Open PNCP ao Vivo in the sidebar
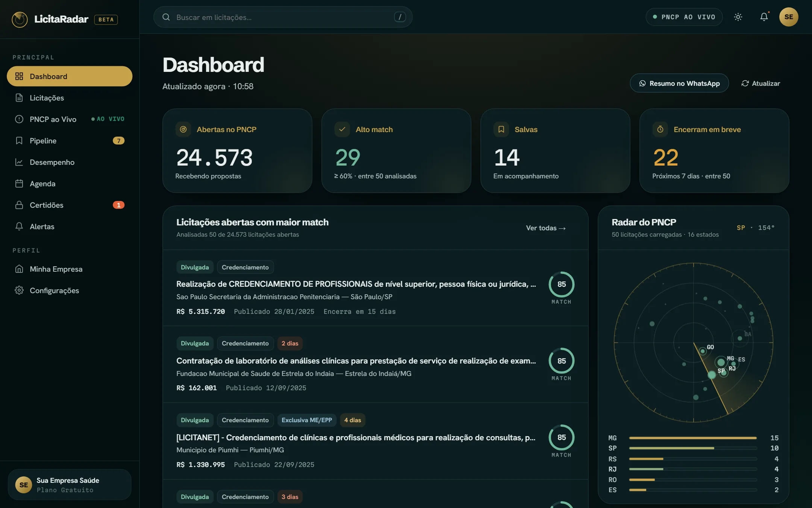 (x=70, y=119)
